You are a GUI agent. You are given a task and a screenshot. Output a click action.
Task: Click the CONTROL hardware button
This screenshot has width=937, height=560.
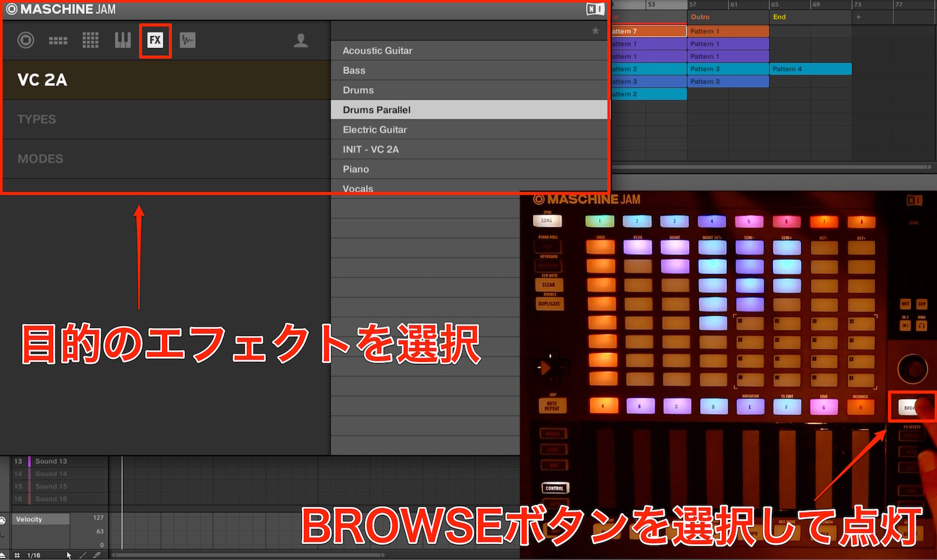[x=555, y=488]
